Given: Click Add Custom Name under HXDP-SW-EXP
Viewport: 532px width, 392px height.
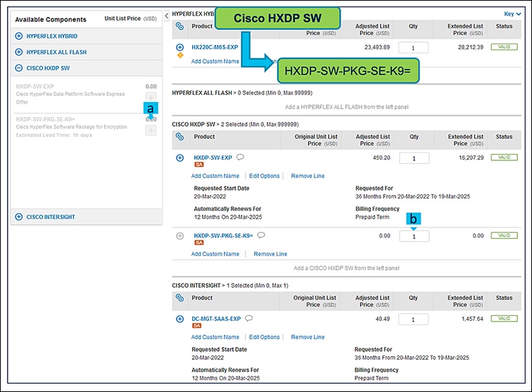Looking at the screenshot, I should click(215, 176).
